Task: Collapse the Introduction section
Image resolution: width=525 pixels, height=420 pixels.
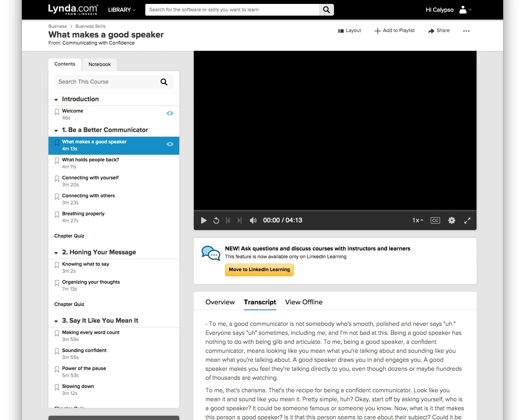Action: click(x=56, y=100)
